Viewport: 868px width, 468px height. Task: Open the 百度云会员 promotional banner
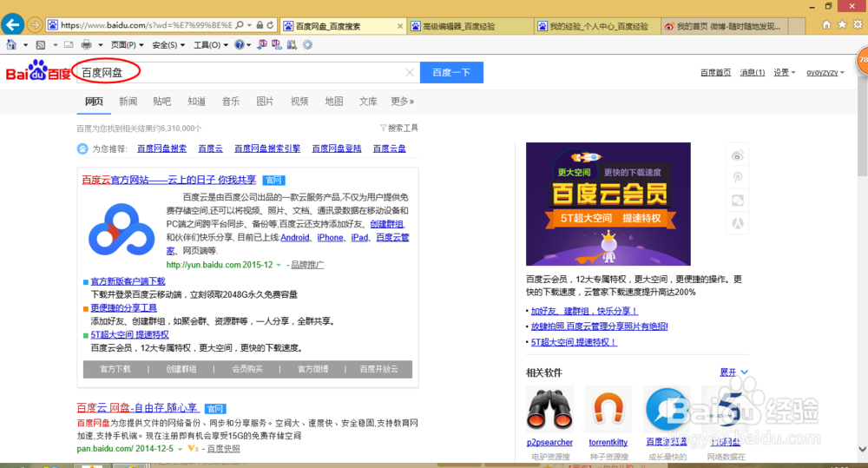pos(608,204)
